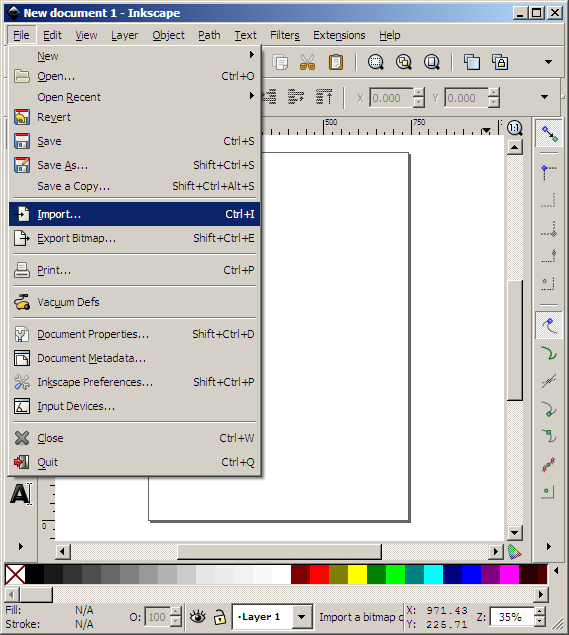
Task: Toggle snap to cusp nodes
Action: coord(549,409)
